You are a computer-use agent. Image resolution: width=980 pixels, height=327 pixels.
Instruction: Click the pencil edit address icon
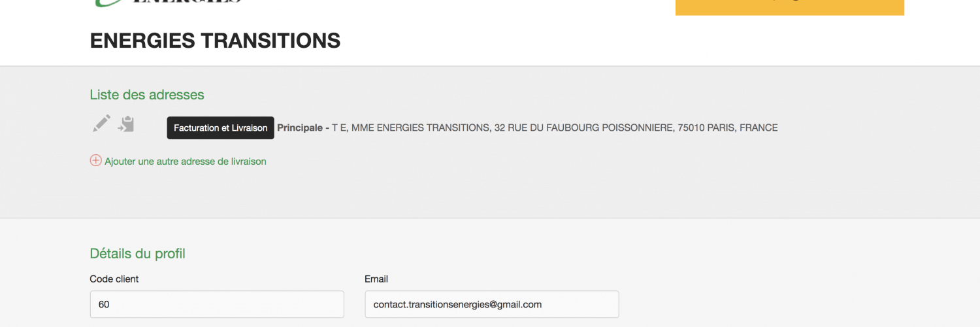pyautogui.click(x=101, y=123)
